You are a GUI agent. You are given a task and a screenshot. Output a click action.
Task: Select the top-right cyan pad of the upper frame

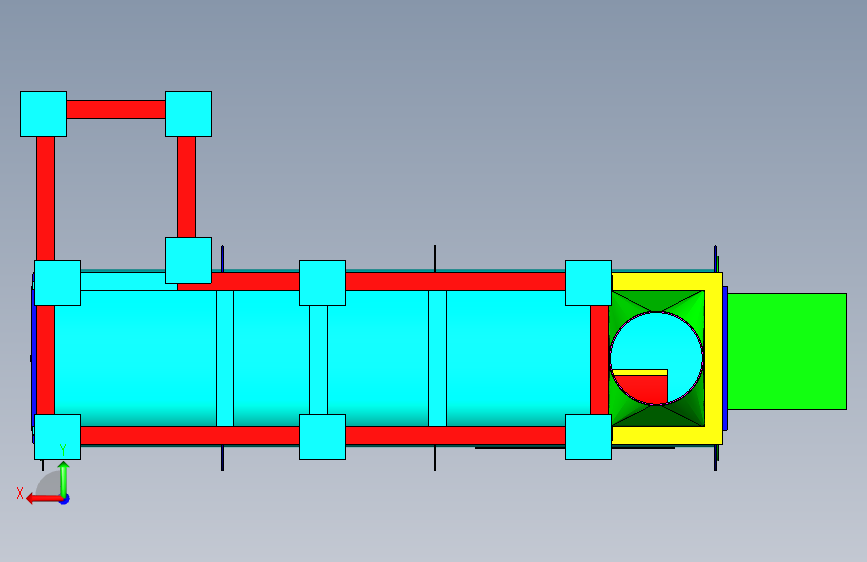click(189, 114)
